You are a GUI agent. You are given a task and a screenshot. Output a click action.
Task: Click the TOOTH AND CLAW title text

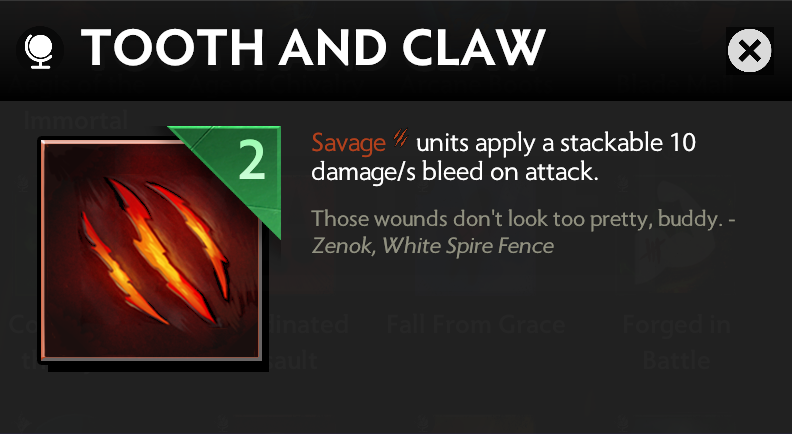tap(313, 49)
